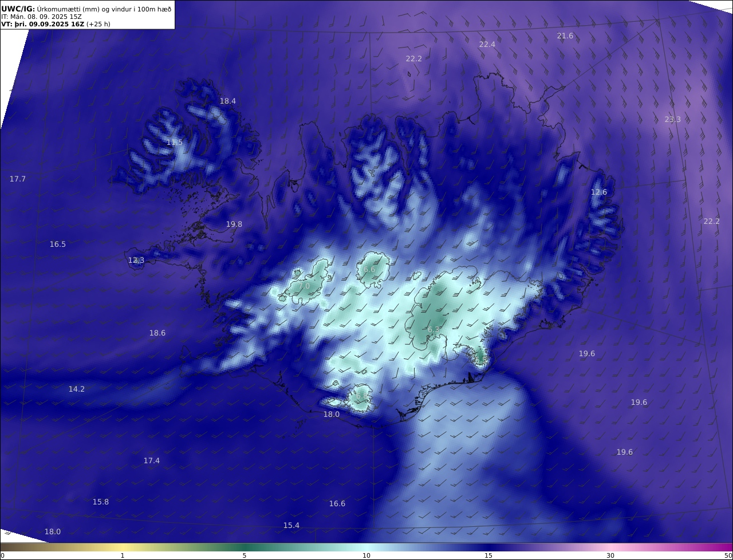Click the 16.6 value label on the map

(337, 503)
